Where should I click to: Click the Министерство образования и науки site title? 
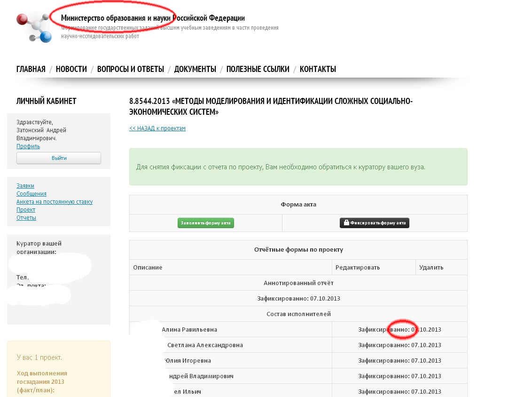[x=153, y=18]
